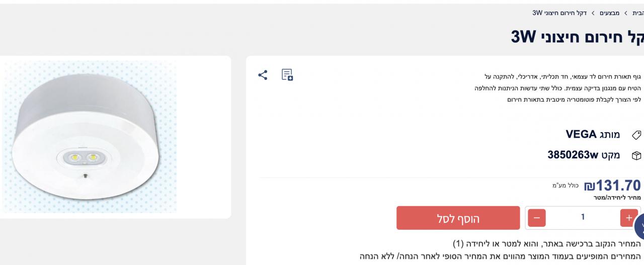Open the blue floating accessibility button
The image size is (644, 265).
click(640, 226)
